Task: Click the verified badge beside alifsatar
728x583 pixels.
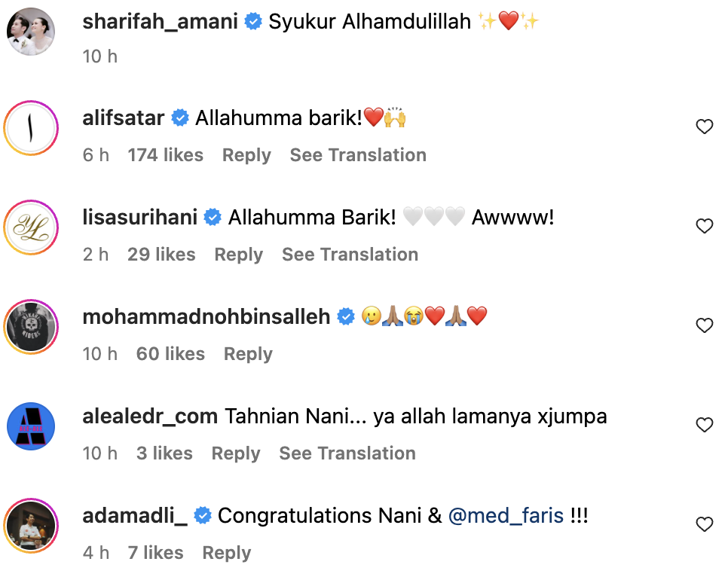Action: click(x=180, y=118)
